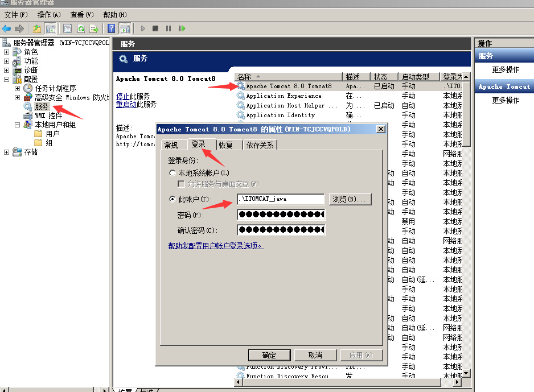Toggle 允许服务与桌面交互 checkbox

point(181,184)
